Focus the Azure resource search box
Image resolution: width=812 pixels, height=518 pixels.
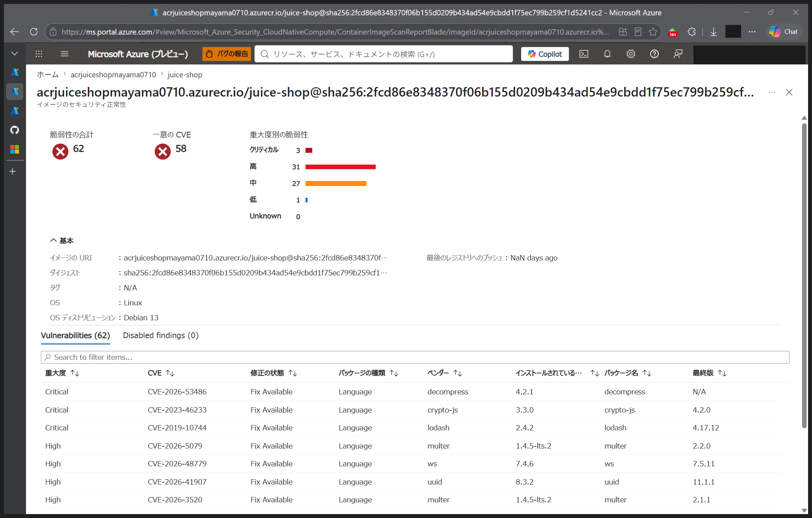[x=384, y=54]
